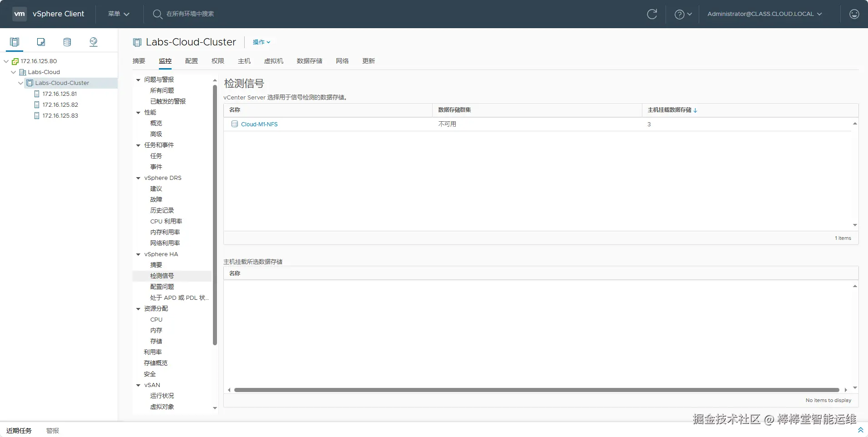Viewport: 868px width, 437px height.
Task: Open 所有问题 in monitor menu
Action: click(x=162, y=91)
